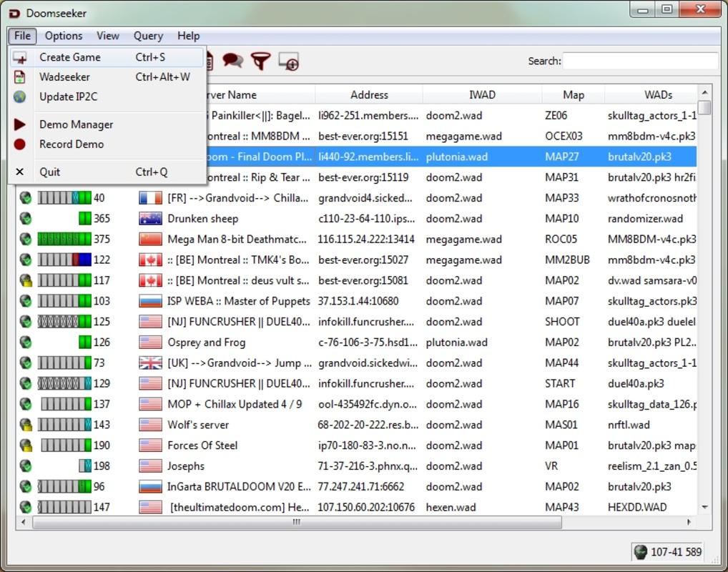
Task: Focus the Search input field
Action: pyautogui.click(x=640, y=61)
